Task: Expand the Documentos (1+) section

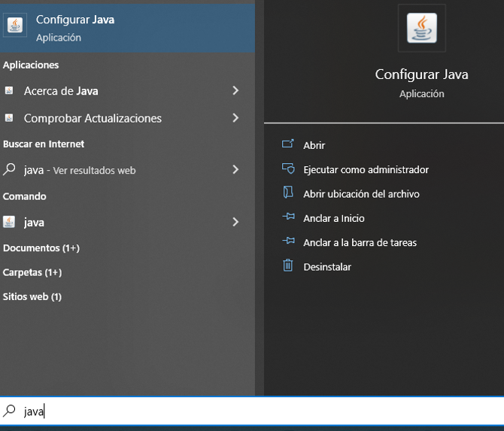Action: [41, 247]
